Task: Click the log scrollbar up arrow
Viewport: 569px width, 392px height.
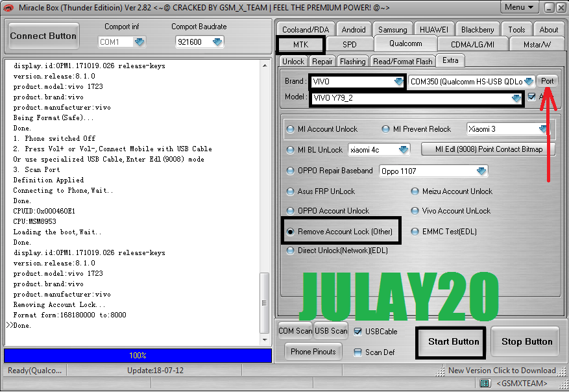Action: click(265, 66)
